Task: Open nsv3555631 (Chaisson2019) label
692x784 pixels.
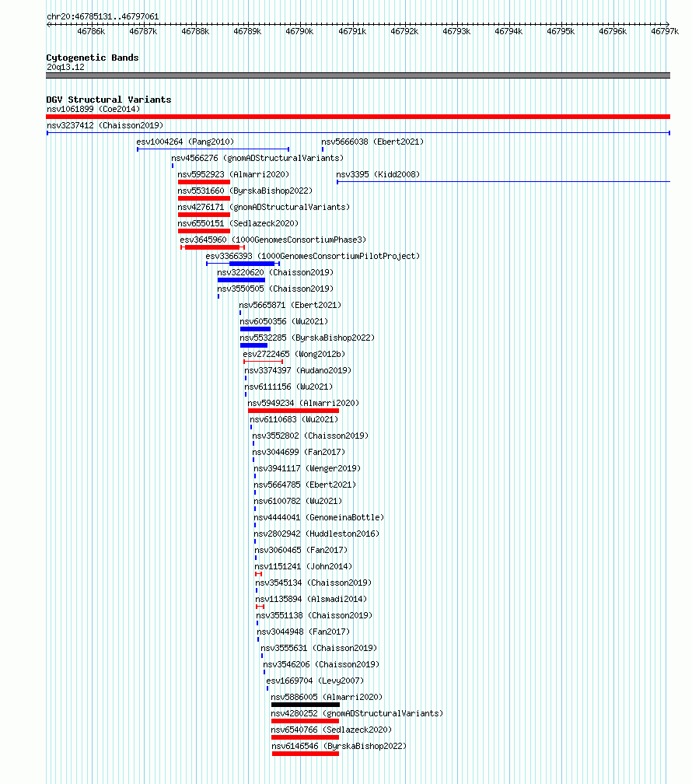Action: pyautogui.click(x=319, y=648)
